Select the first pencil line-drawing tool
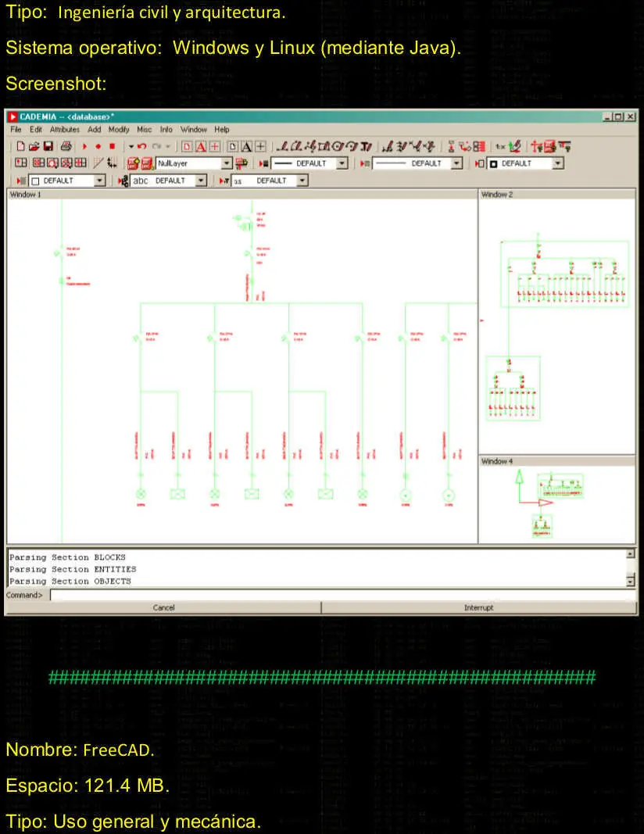The width and height of the screenshot is (644, 834). pyautogui.click(x=283, y=146)
